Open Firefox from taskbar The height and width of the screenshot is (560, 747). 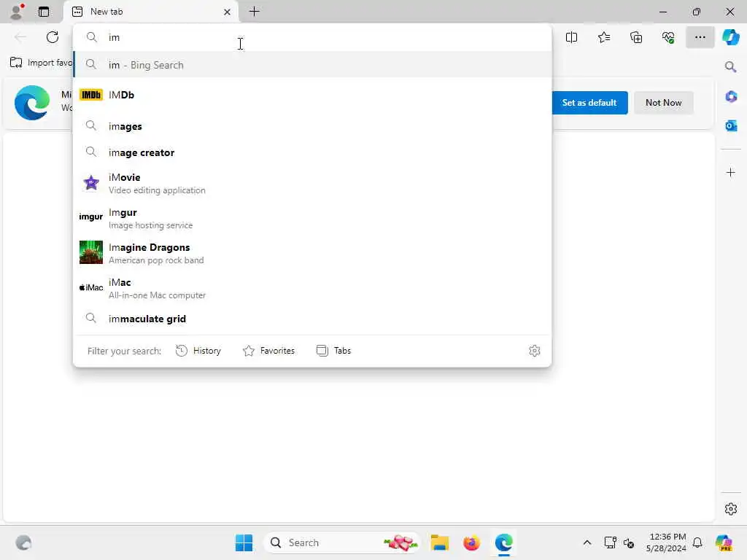pyautogui.click(x=471, y=542)
